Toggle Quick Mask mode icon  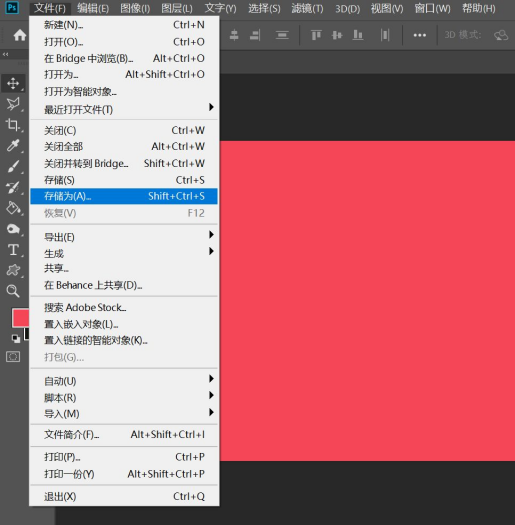13,357
